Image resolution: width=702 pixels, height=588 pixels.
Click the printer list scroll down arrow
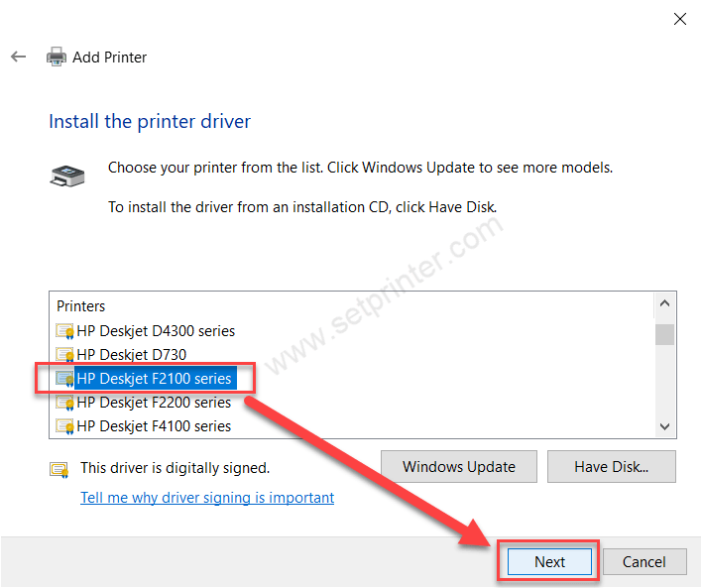coord(665,426)
